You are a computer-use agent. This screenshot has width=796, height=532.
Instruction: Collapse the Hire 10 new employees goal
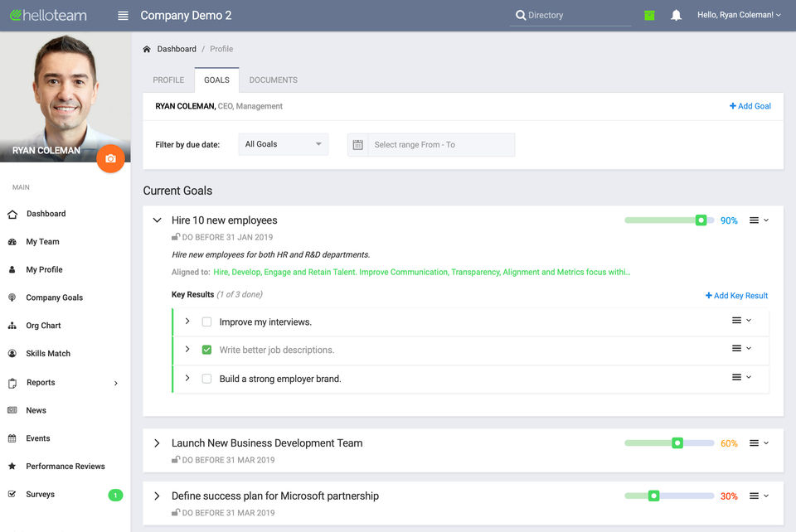point(157,220)
